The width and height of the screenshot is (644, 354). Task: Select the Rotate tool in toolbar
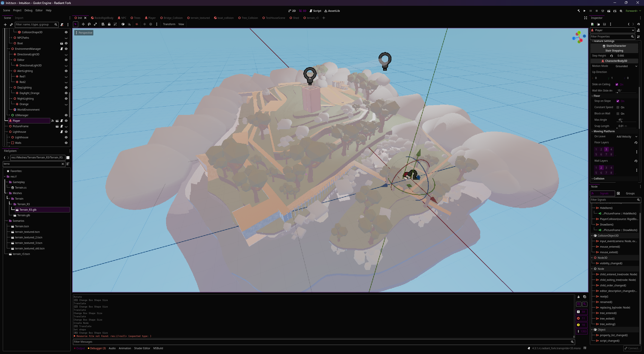click(x=89, y=24)
